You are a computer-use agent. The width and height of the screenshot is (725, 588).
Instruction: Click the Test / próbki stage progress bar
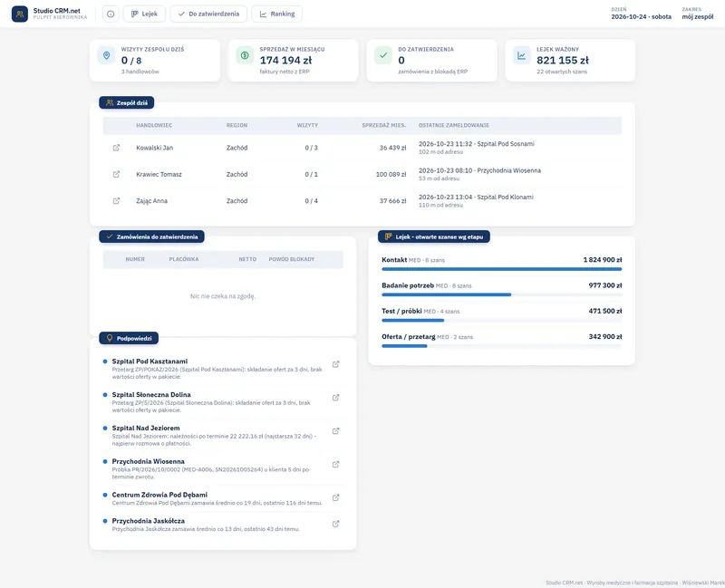coord(502,321)
